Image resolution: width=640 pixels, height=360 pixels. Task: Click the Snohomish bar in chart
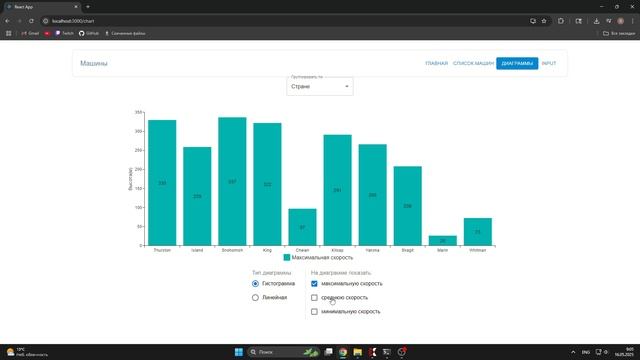pyautogui.click(x=232, y=182)
